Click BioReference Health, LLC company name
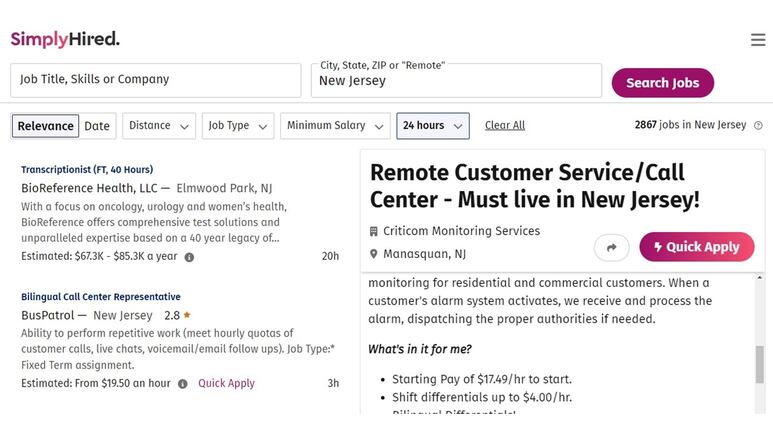The image size is (773, 435). 89,188
